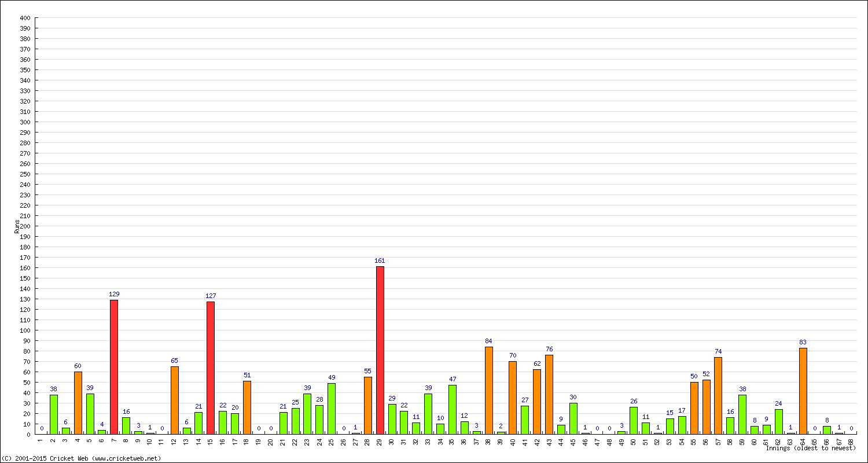
Task: Click the value label '127'
Action: (x=211, y=296)
